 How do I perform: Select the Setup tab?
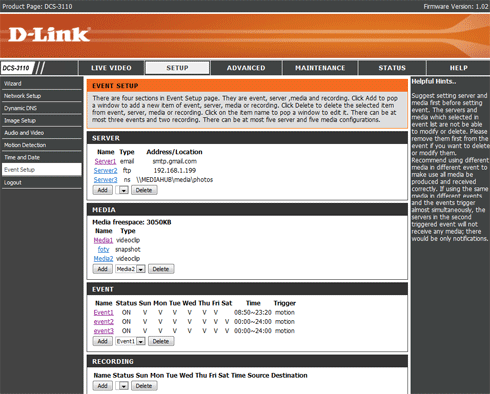[177, 68]
